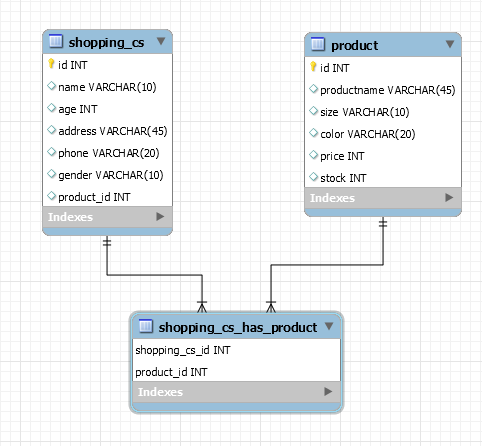
Task: Select the product table title
Action: (354, 45)
